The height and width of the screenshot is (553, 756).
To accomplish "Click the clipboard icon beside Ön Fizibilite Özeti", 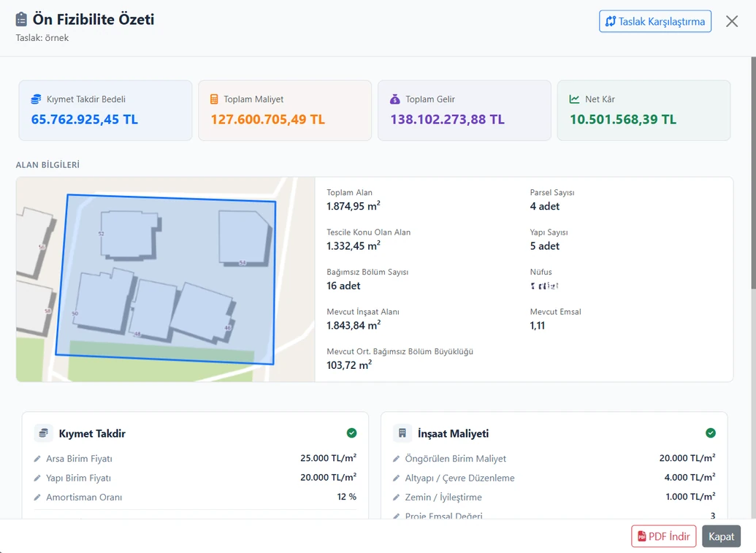I will [21, 19].
